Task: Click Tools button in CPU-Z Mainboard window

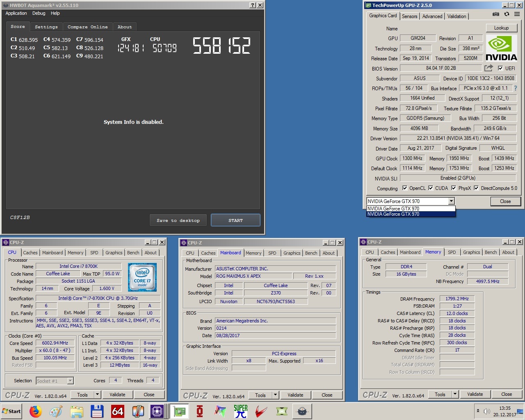Action: click(x=260, y=395)
